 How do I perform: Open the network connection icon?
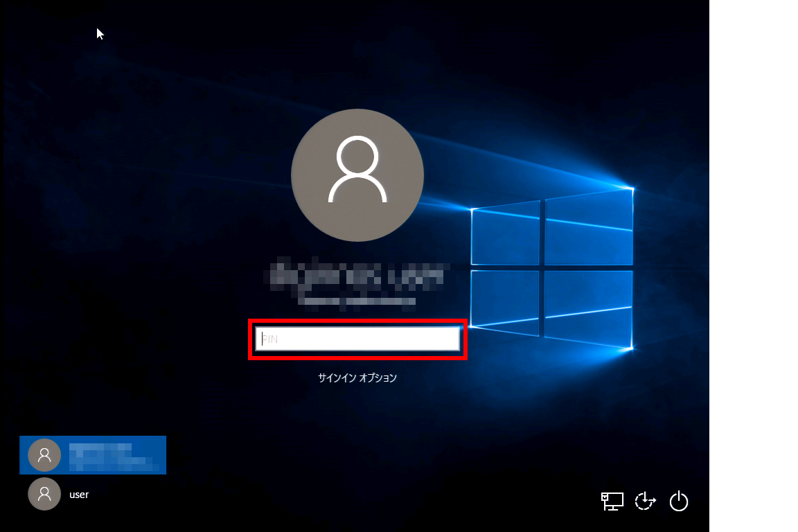[x=612, y=501]
